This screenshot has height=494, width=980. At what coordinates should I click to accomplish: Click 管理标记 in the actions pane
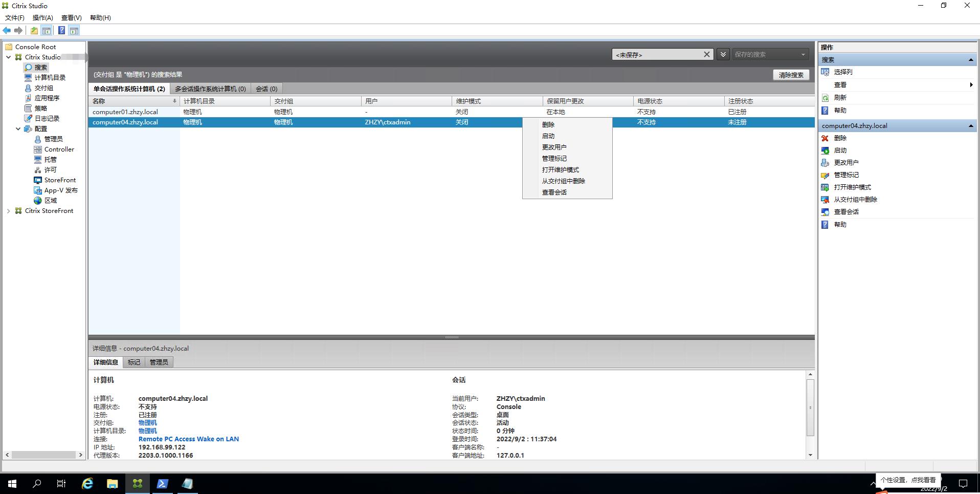846,175
